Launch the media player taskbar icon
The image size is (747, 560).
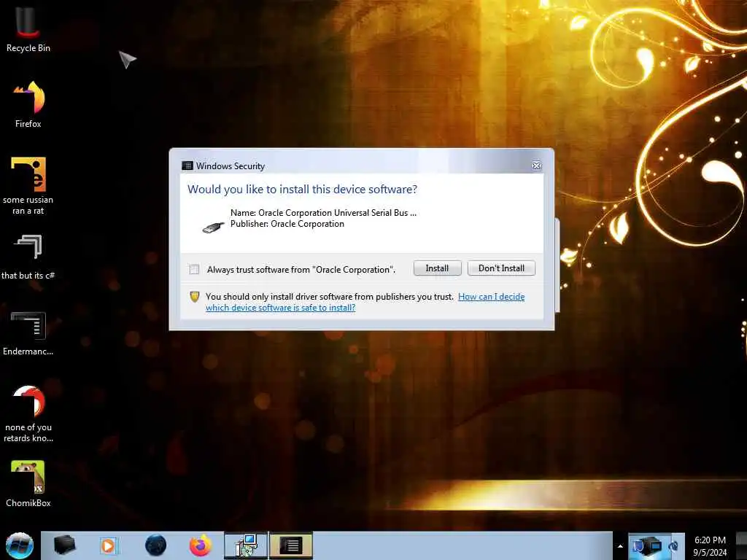pos(108,545)
